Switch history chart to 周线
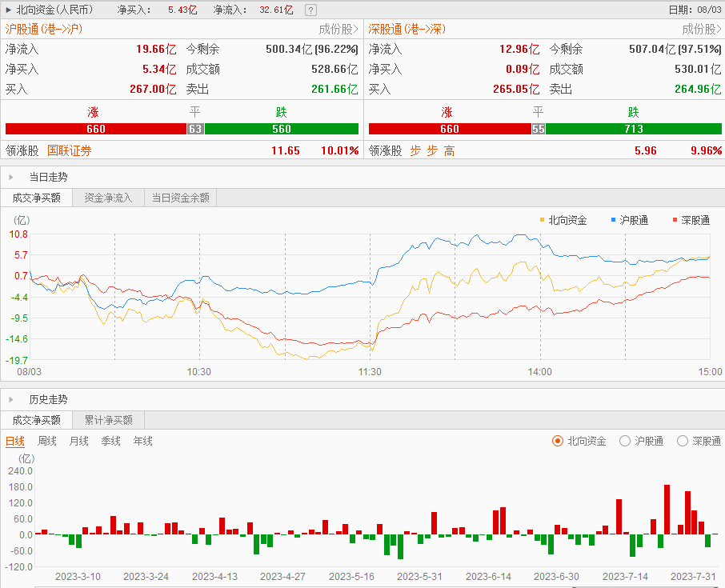 [x=47, y=441]
